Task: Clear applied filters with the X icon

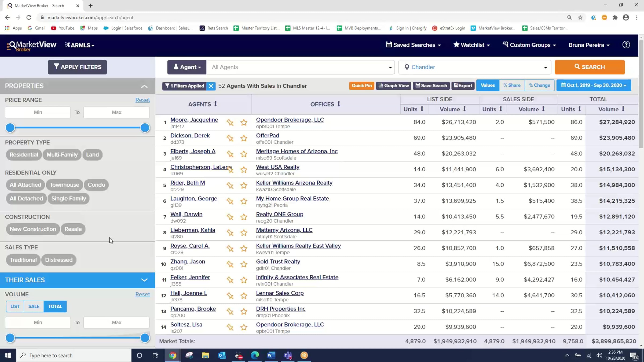Action: click(x=211, y=86)
